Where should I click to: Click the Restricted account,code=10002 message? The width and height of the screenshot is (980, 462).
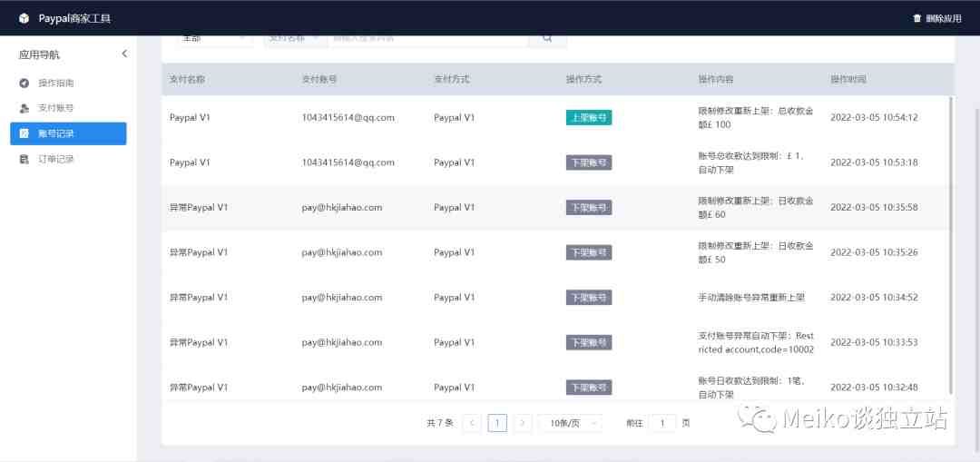tap(756, 343)
